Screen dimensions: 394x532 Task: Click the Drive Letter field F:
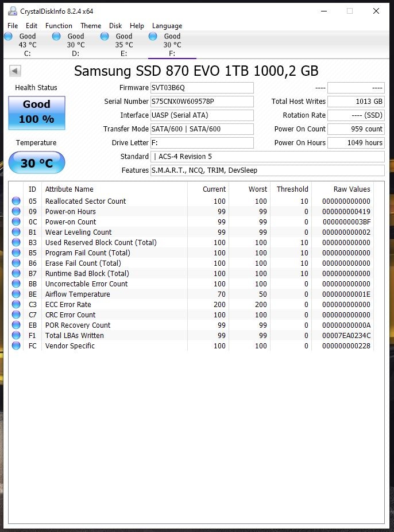click(x=202, y=143)
